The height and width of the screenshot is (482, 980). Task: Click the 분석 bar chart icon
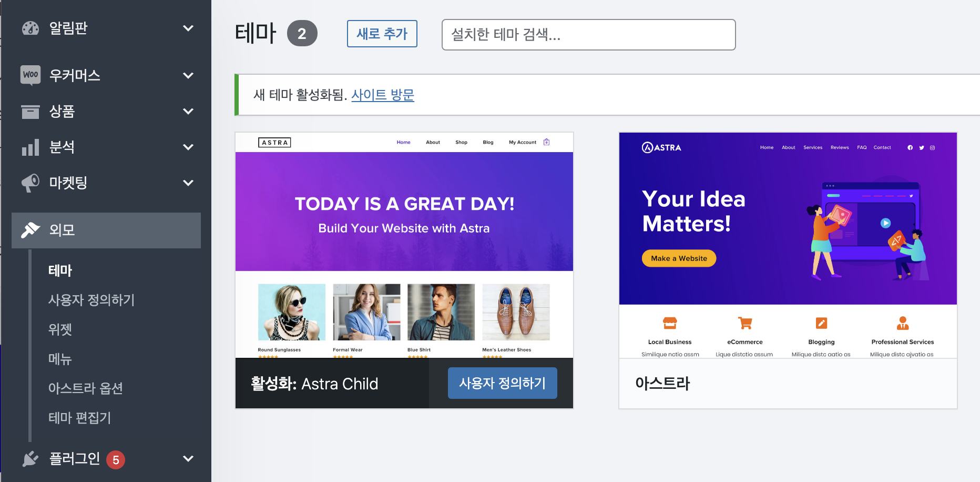[30, 147]
